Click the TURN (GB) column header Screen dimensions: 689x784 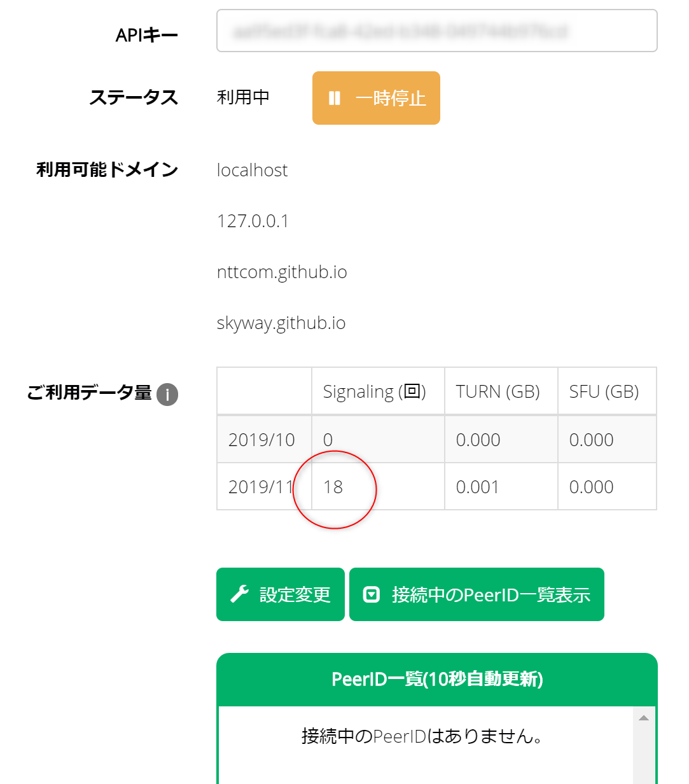point(498,392)
